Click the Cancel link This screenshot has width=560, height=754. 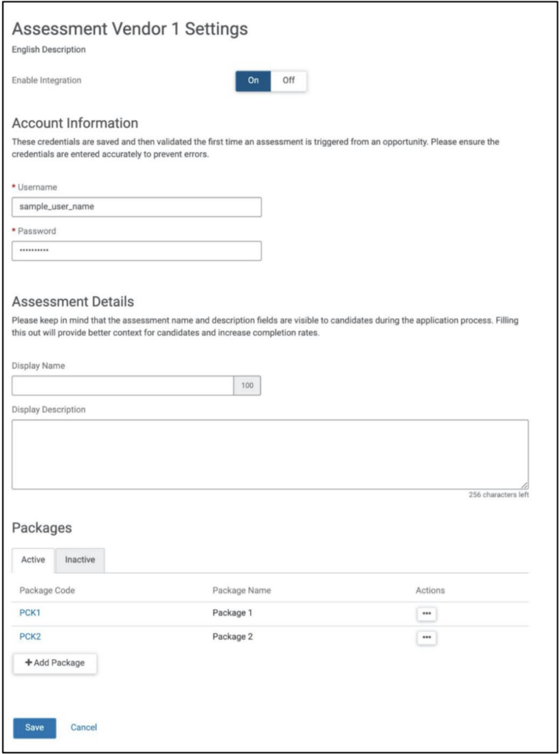[x=84, y=727]
